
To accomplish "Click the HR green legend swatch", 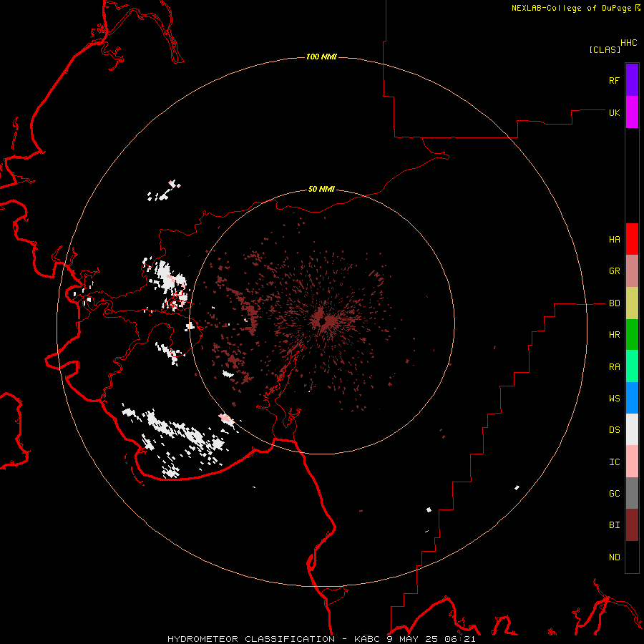I will point(632,335).
